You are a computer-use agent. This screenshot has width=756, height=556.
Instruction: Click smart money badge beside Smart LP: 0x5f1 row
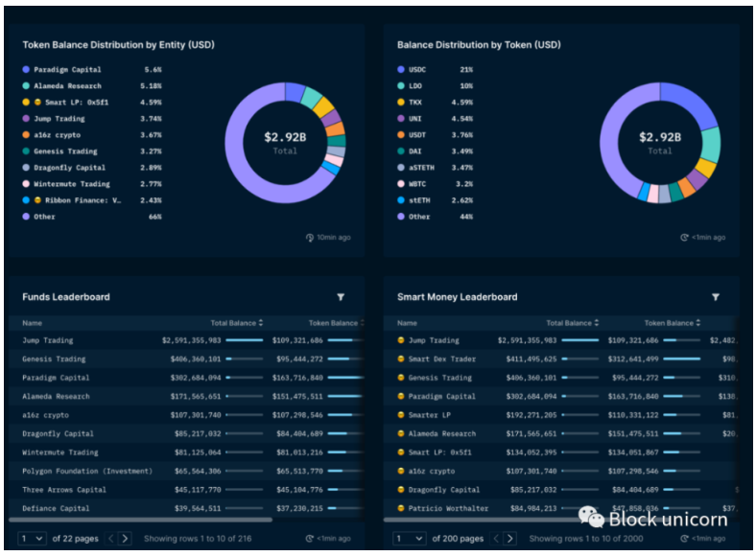401,452
